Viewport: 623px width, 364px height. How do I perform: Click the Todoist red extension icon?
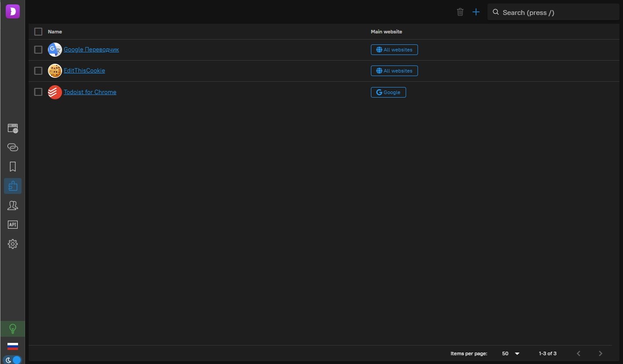tap(55, 92)
